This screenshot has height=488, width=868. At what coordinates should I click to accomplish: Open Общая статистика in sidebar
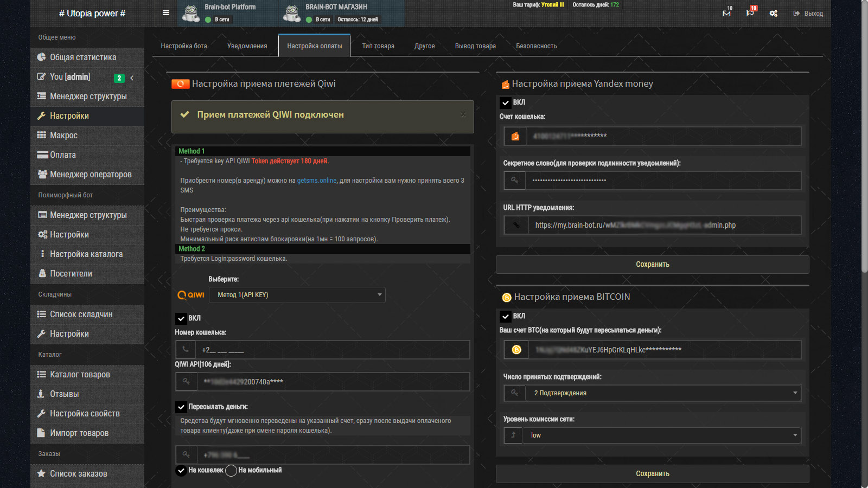click(87, 57)
